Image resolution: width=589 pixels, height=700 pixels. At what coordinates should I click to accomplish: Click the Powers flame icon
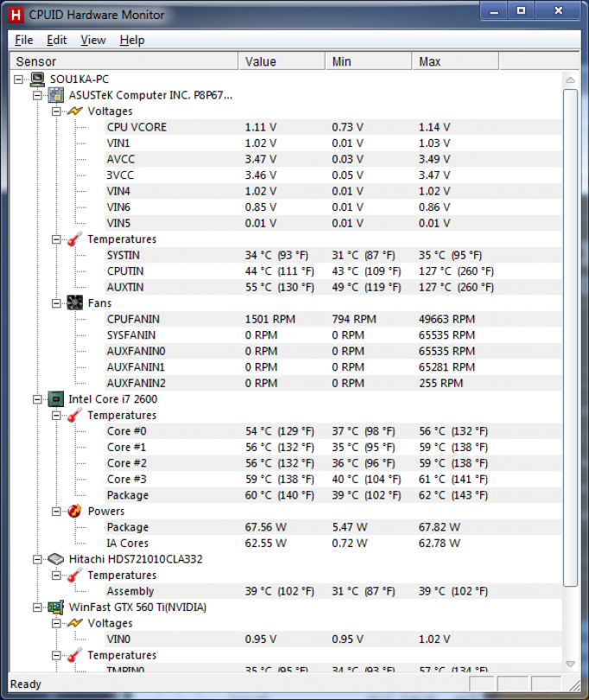click(76, 511)
